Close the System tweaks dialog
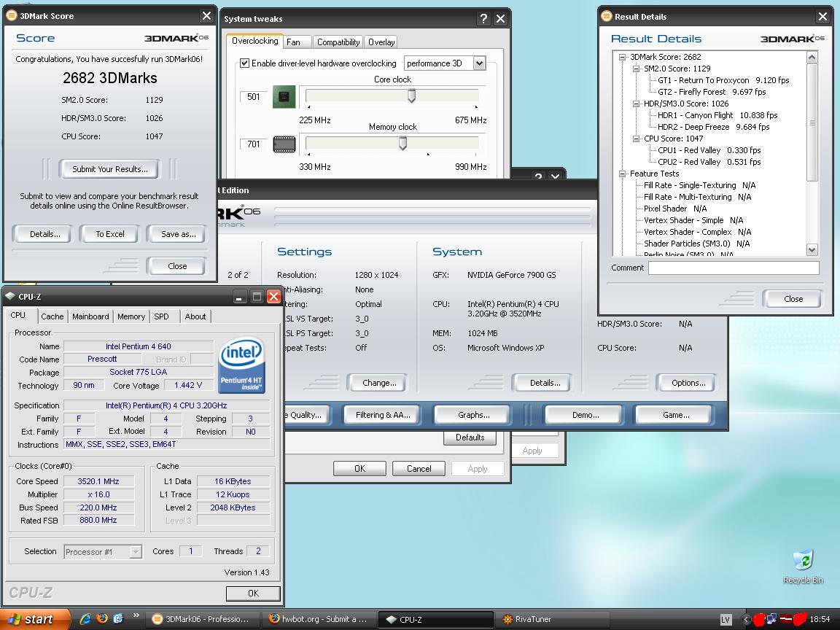 tap(500, 19)
